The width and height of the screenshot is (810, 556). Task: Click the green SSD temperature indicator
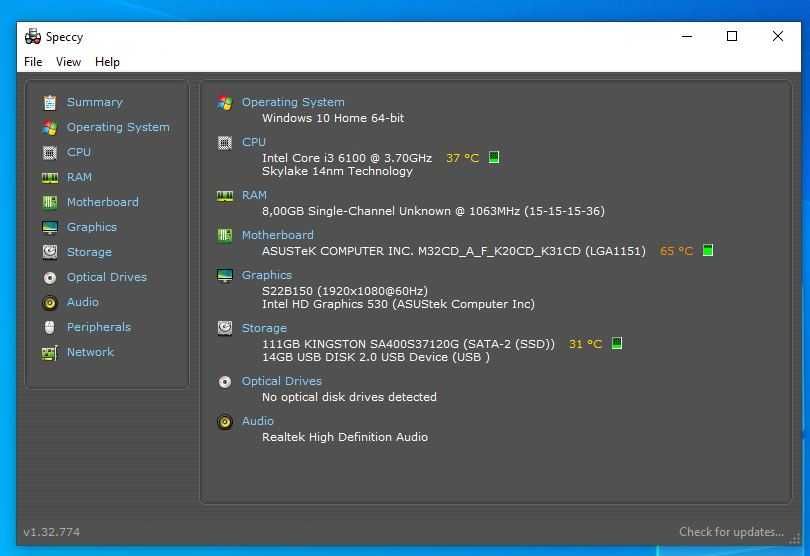[616, 343]
